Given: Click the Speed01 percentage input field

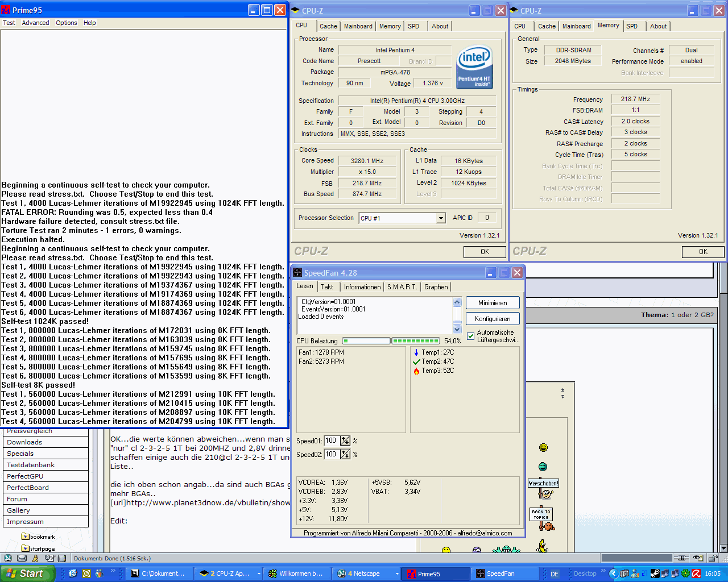Looking at the screenshot, I should (332, 440).
